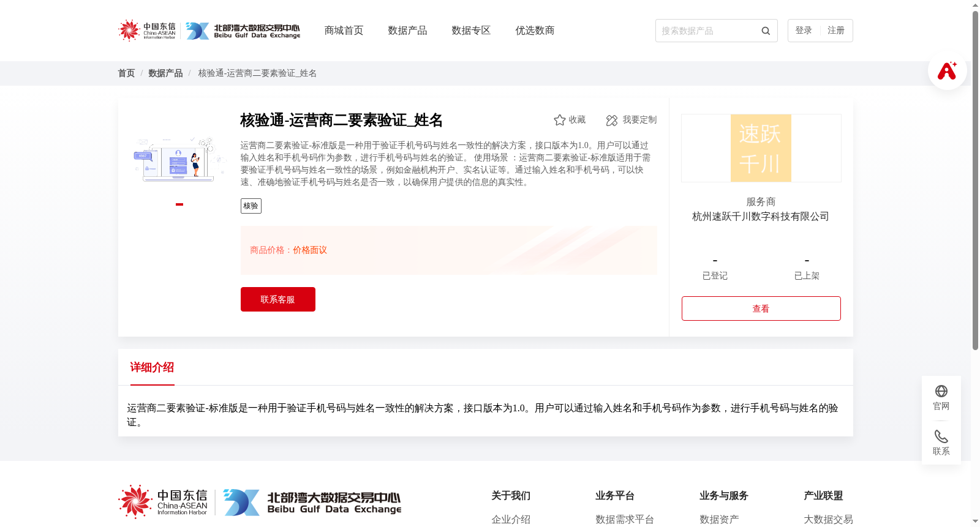Go to 数据产品 breadcrumb
The image size is (980, 527).
coord(165,73)
